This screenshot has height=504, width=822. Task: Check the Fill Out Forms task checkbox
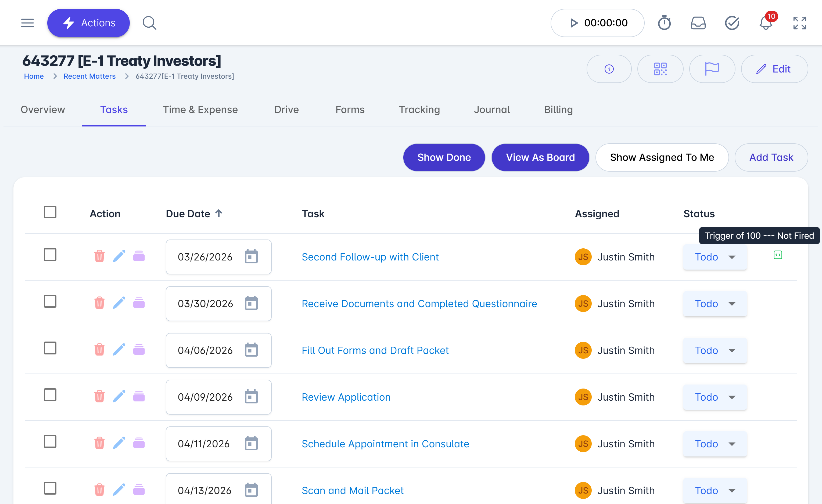click(50, 348)
